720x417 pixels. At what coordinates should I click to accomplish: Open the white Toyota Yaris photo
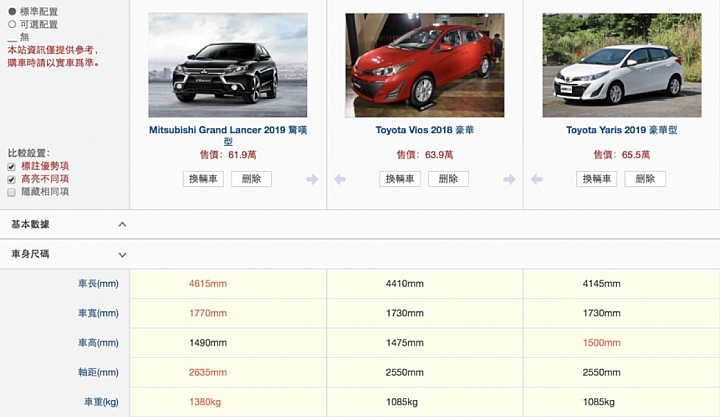coord(622,65)
